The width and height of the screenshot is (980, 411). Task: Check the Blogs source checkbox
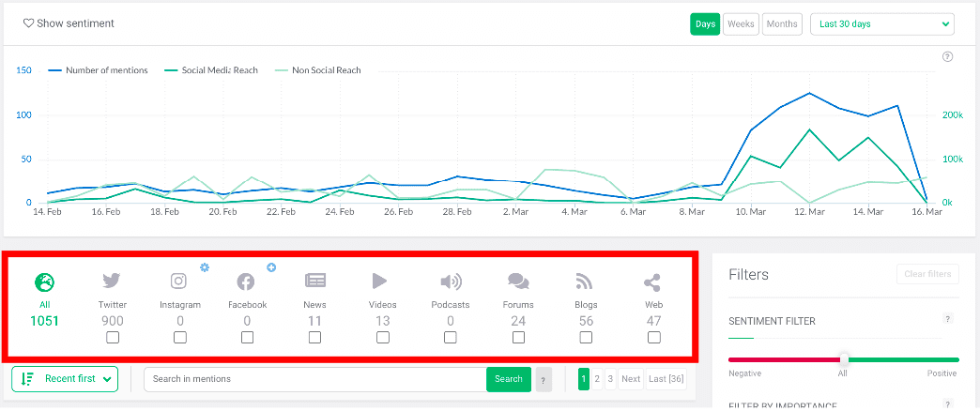pyautogui.click(x=586, y=337)
